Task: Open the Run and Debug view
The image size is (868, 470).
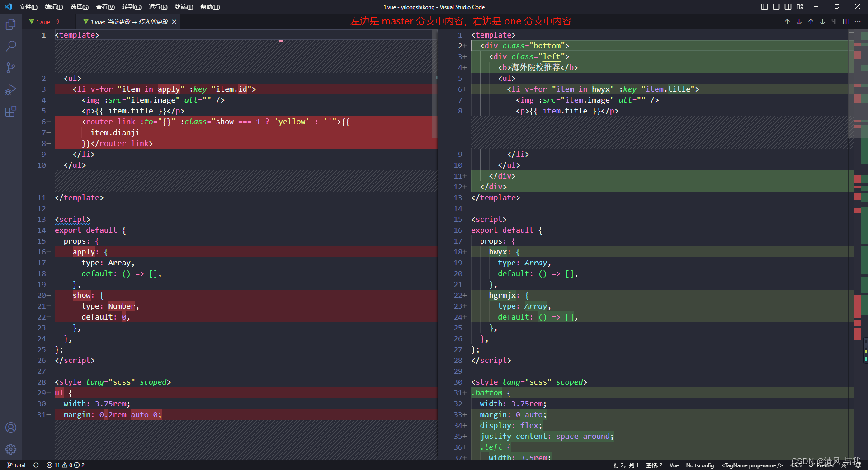Action: click(x=11, y=89)
